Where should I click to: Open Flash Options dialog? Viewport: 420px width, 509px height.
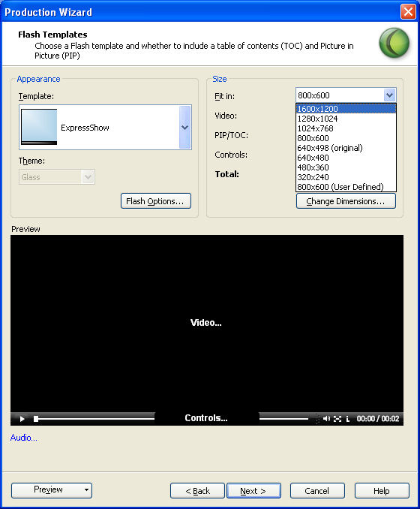156,201
